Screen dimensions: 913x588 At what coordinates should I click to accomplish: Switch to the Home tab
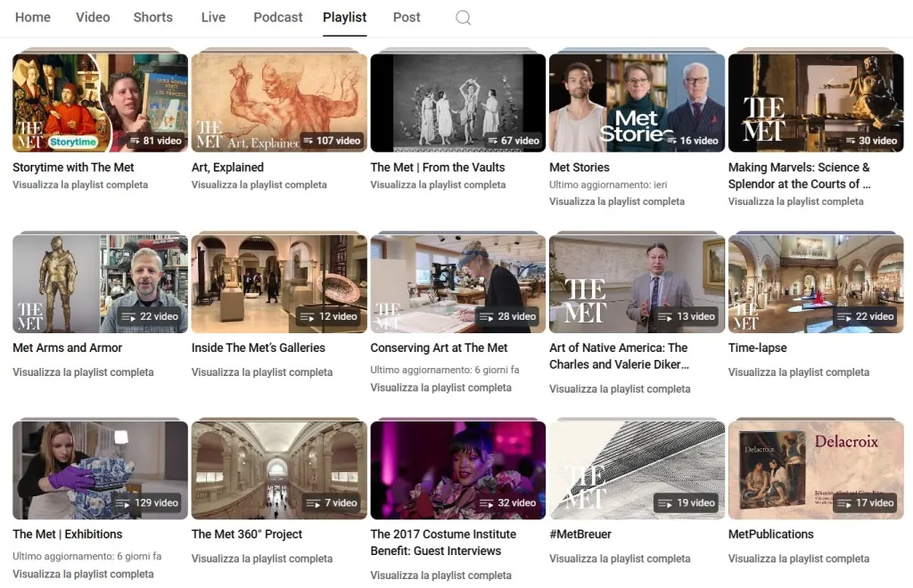coord(33,17)
